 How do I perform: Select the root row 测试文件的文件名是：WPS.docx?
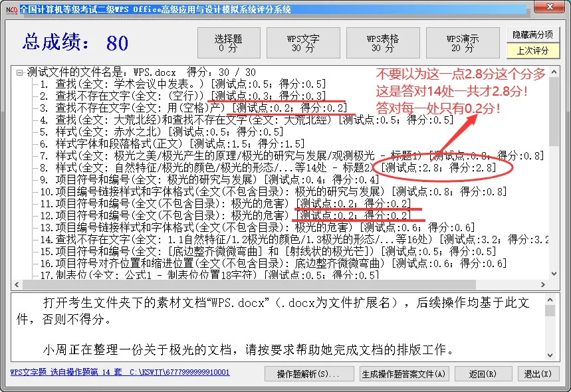pos(142,72)
